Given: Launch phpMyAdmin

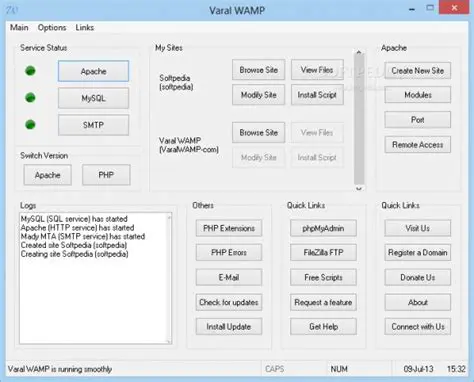Looking at the screenshot, I should point(323,228).
